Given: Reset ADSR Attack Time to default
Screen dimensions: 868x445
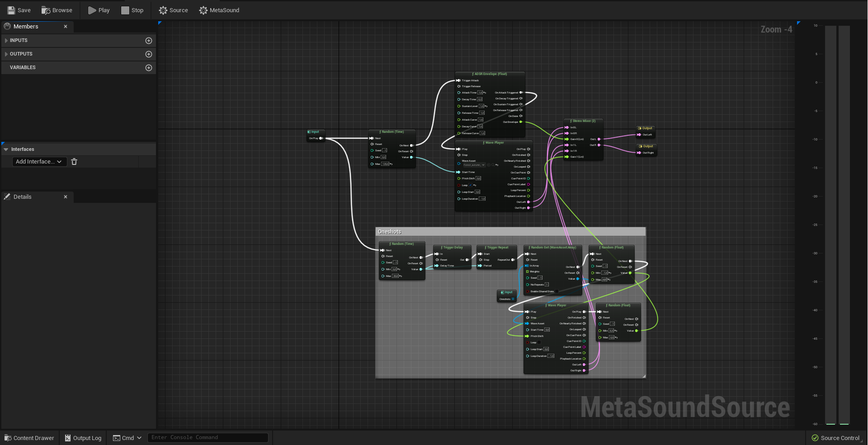Looking at the screenshot, I should point(485,93).
